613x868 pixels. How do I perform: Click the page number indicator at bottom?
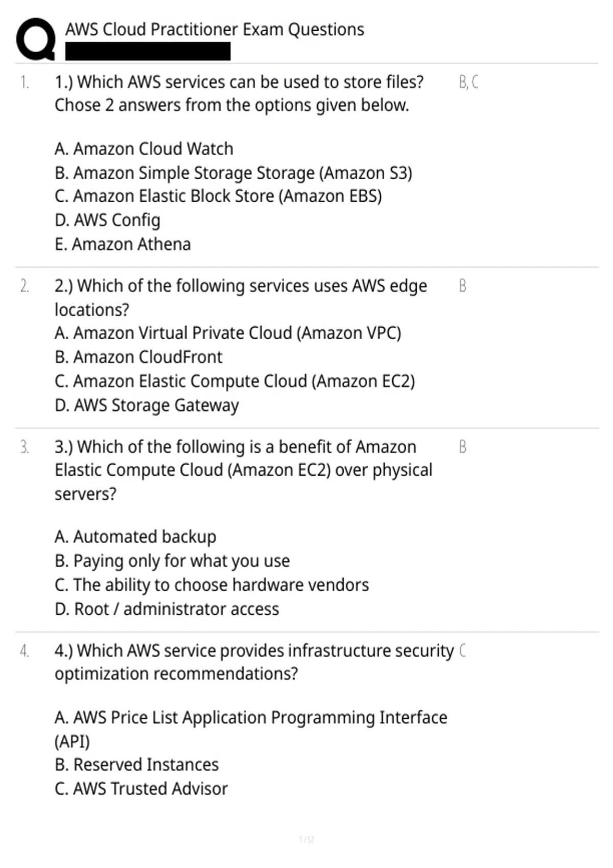click(x=306, y=839)
